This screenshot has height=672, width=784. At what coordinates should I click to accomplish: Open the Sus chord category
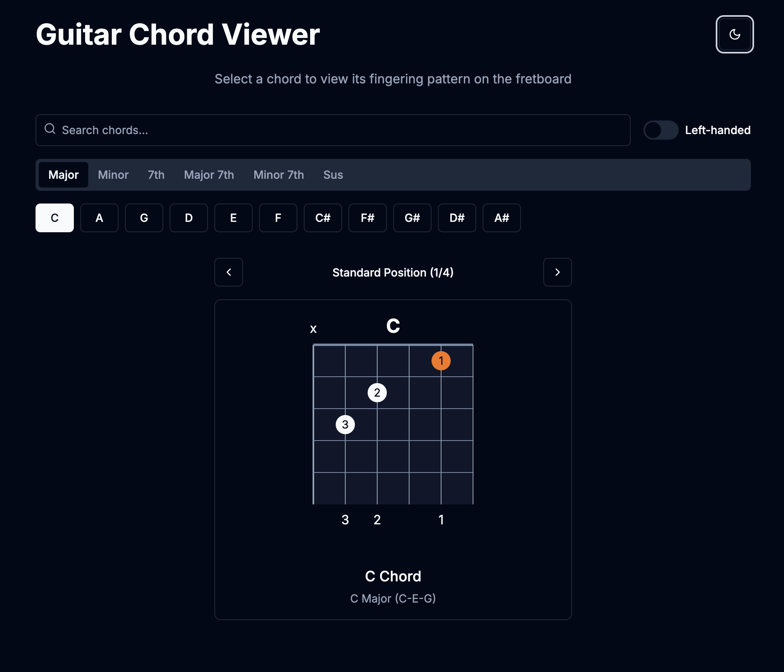click(x=333, y=175)
